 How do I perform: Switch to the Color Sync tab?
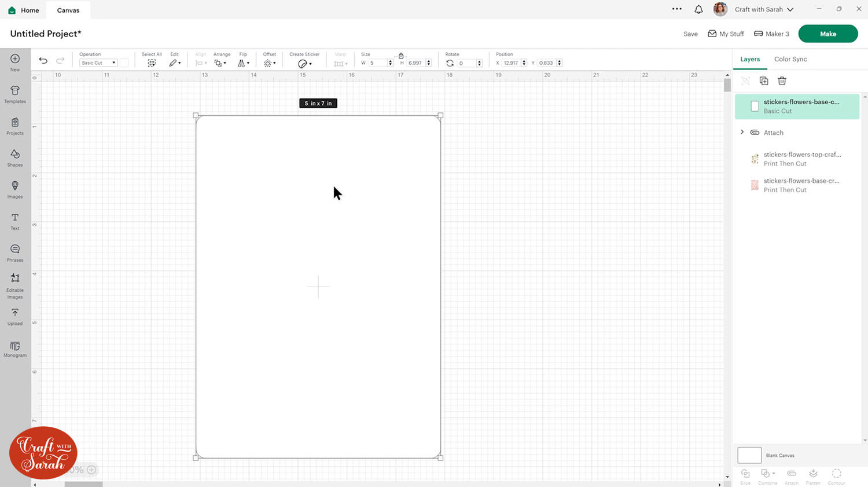point(790,59)
